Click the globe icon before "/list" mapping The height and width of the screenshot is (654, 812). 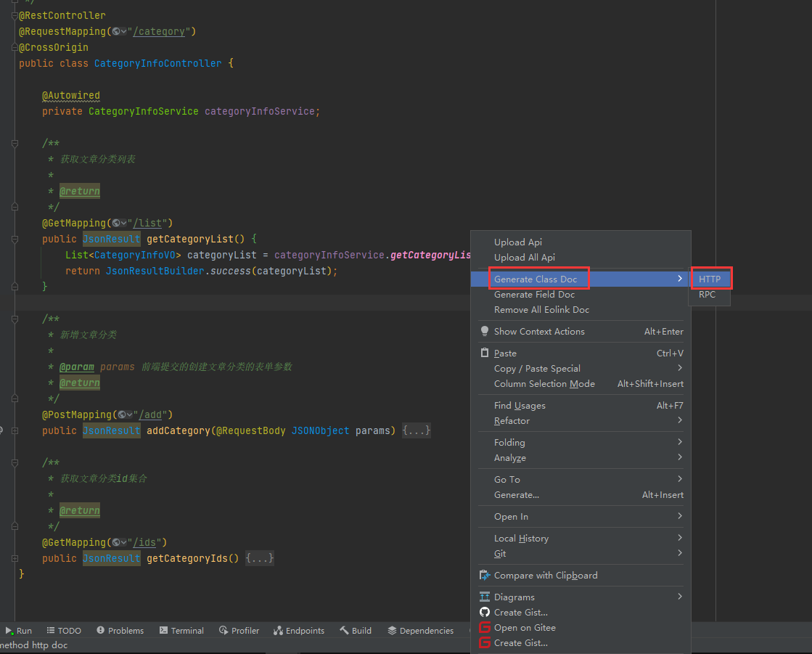pyautogui.click(x=116, y=224)
